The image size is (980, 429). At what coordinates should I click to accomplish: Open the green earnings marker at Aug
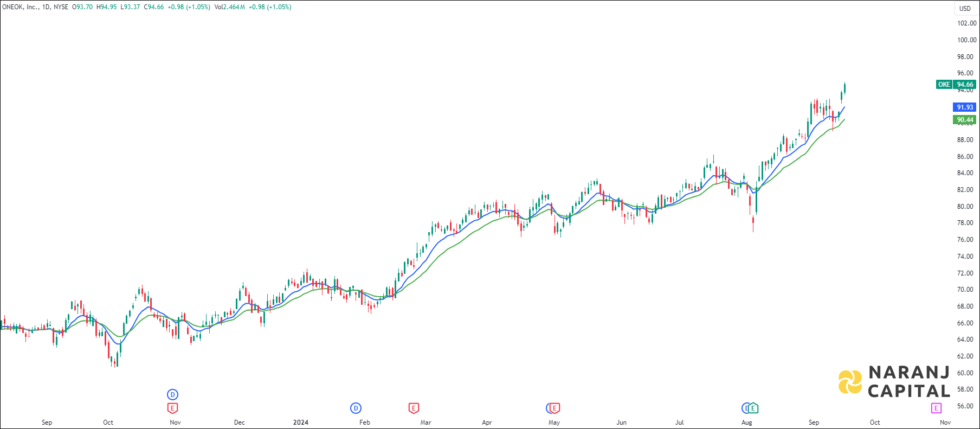pos(753,408)
